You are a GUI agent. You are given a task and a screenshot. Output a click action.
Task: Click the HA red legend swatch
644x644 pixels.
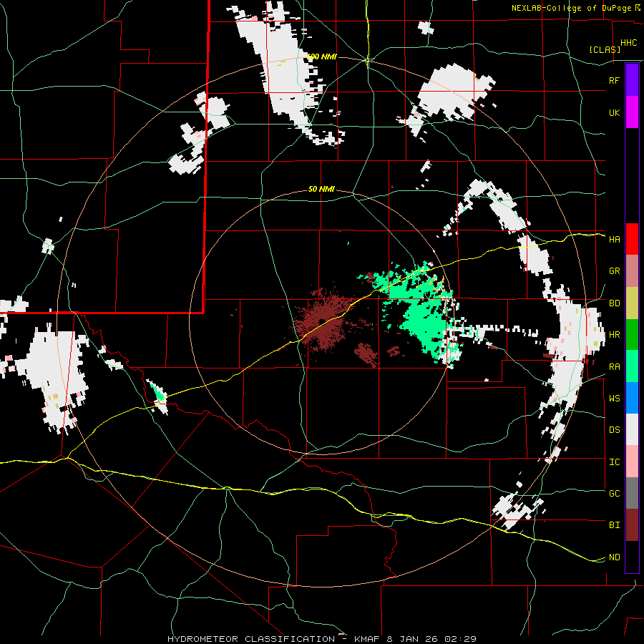coord(632,239)
